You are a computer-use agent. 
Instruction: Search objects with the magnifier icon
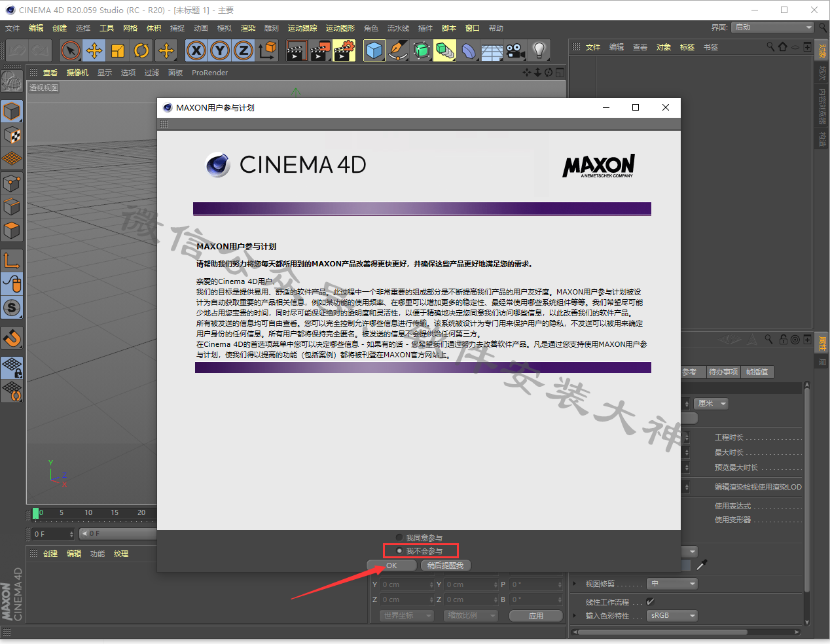[x=770, y=47]
